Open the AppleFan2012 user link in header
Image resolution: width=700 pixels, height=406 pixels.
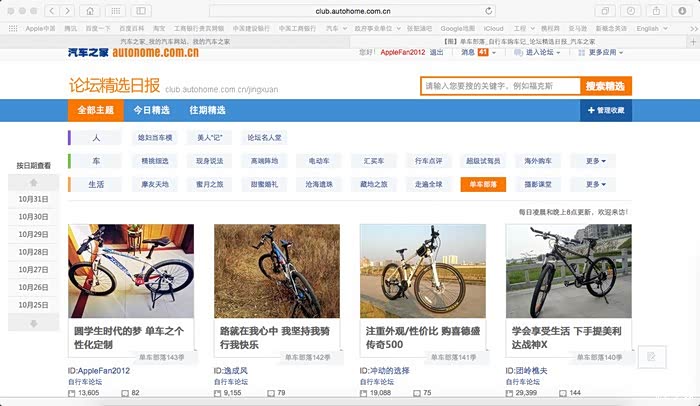point(403,52)
